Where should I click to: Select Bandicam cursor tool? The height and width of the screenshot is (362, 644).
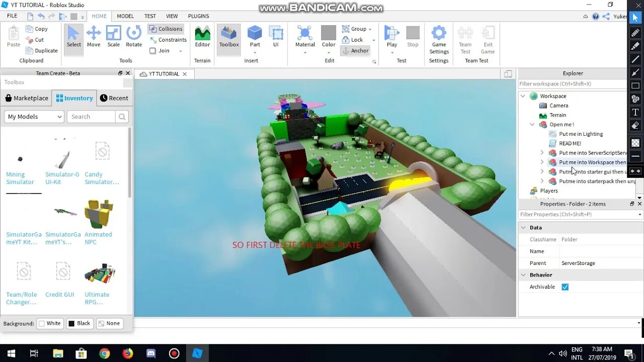coord(635,18)
